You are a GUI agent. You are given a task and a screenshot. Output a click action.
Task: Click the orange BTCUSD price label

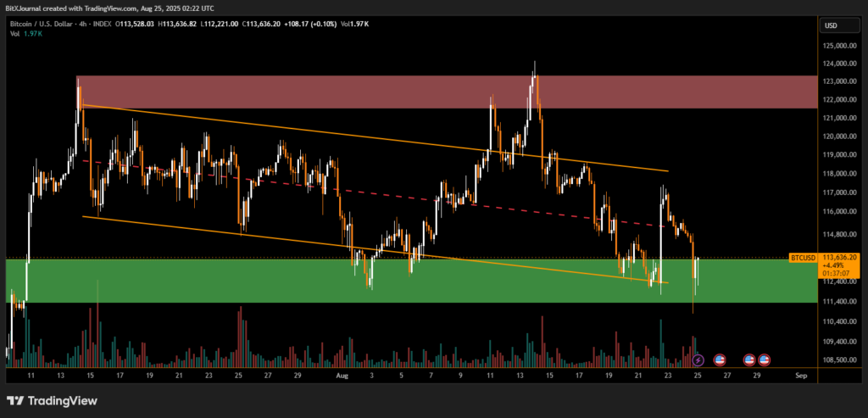point(802,257)
